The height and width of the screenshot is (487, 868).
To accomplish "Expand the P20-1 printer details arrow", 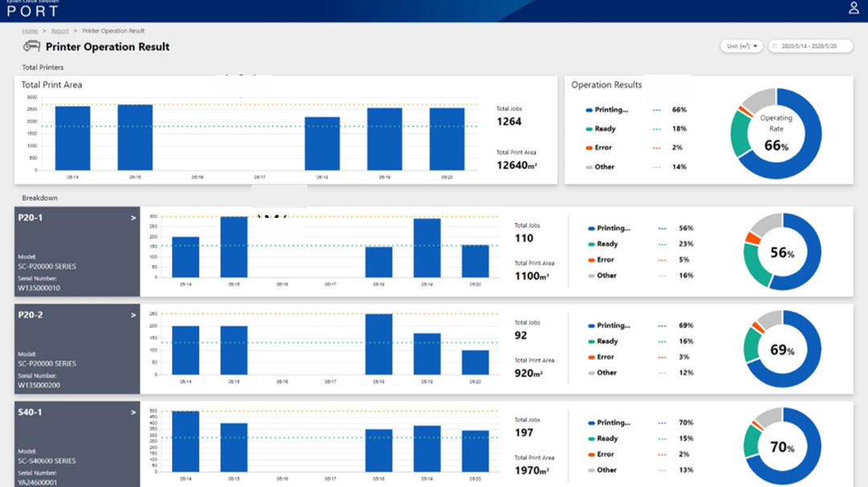I will [x=133, y=218].
